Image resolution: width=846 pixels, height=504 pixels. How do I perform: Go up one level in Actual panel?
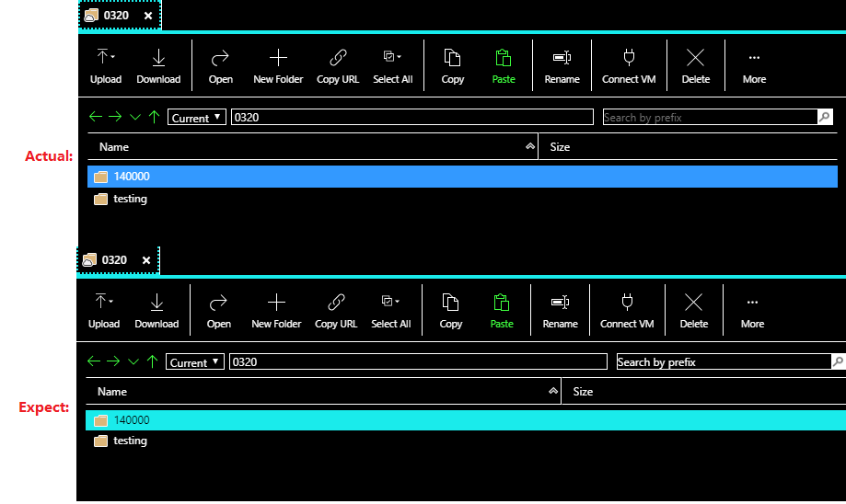[155, 117]
